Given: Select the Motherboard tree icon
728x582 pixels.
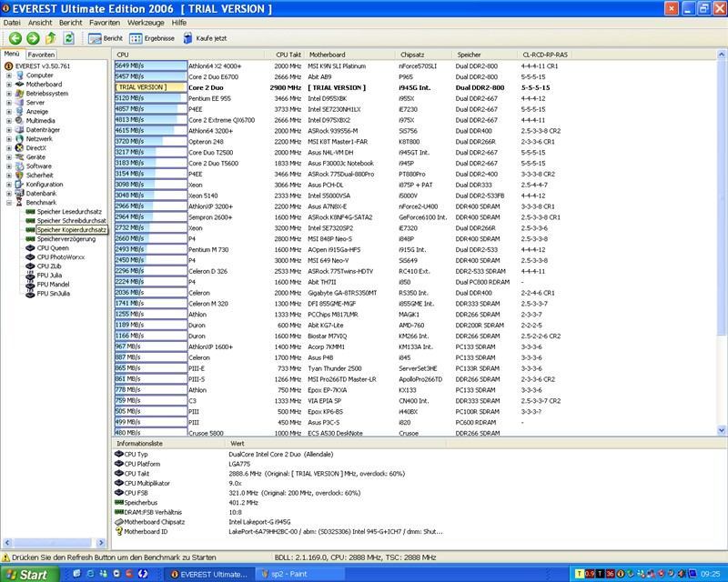Looking at the screenshot, I should click(19, 84).
